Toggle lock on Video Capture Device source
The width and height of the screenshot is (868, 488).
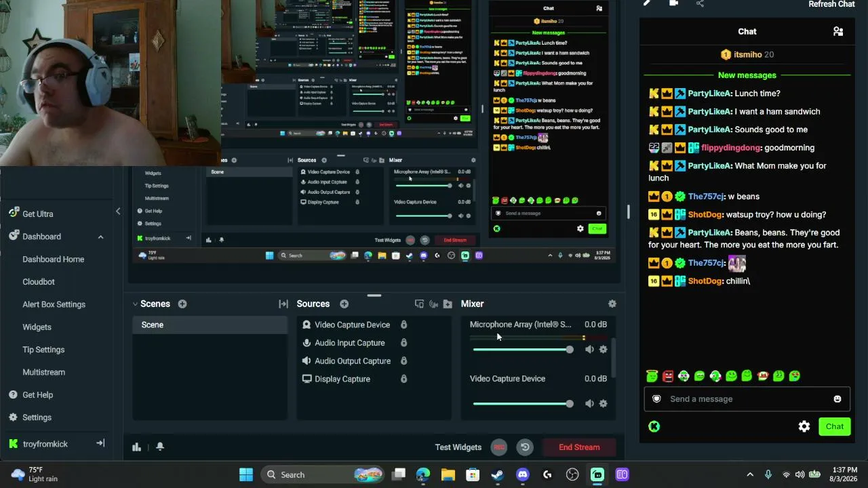(x=403, y=325)
